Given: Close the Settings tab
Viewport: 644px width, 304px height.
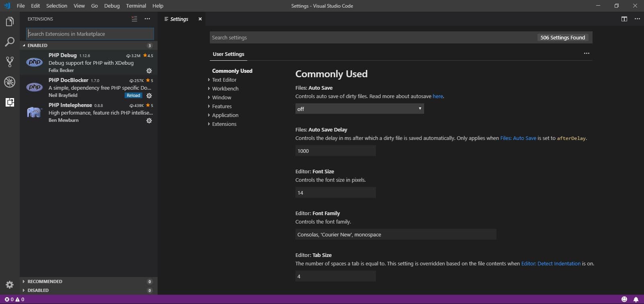Looking at the screenshot, I should pyautogui.click(x=200, y=19).
